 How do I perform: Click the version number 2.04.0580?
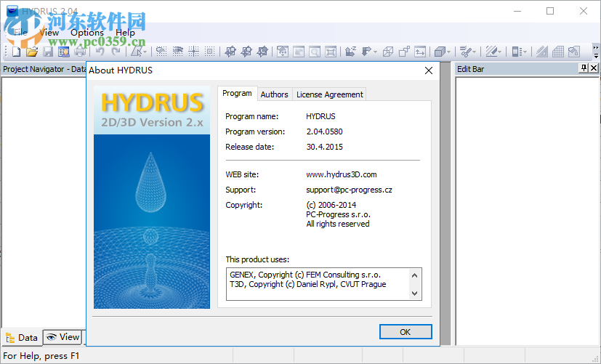coord(324,132)
